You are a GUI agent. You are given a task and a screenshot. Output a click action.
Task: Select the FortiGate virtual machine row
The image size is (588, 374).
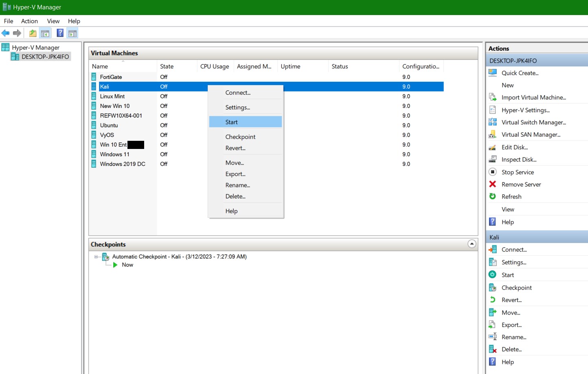266,77
